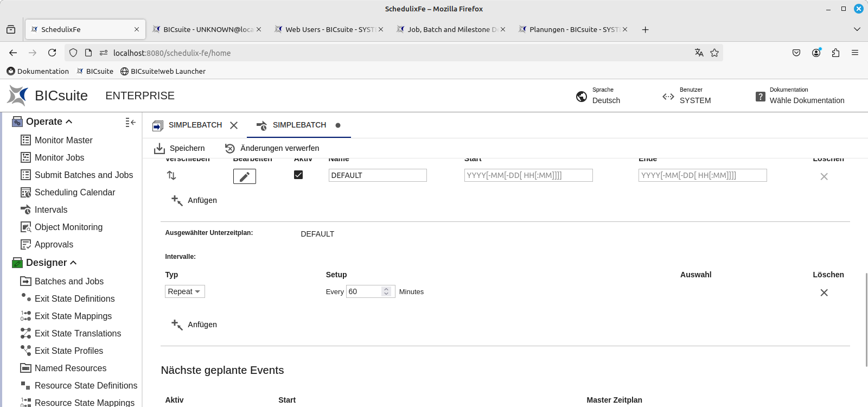Click the Speichern save icon
This screenshot has width=868, height=407.
[x=159, y=148]
